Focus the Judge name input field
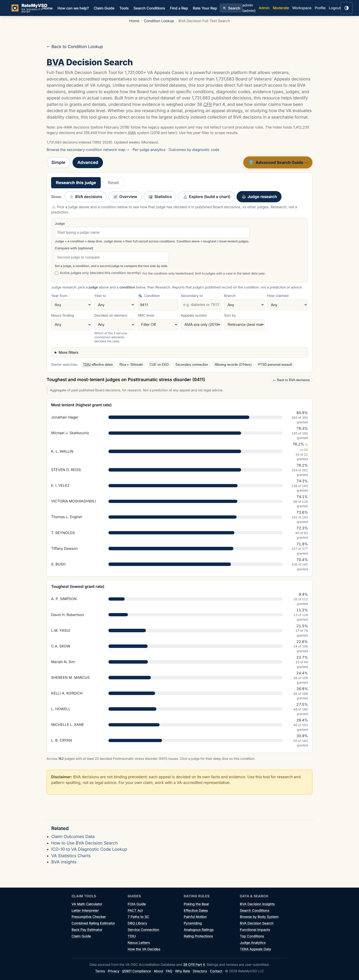 [x=152, y=232]
